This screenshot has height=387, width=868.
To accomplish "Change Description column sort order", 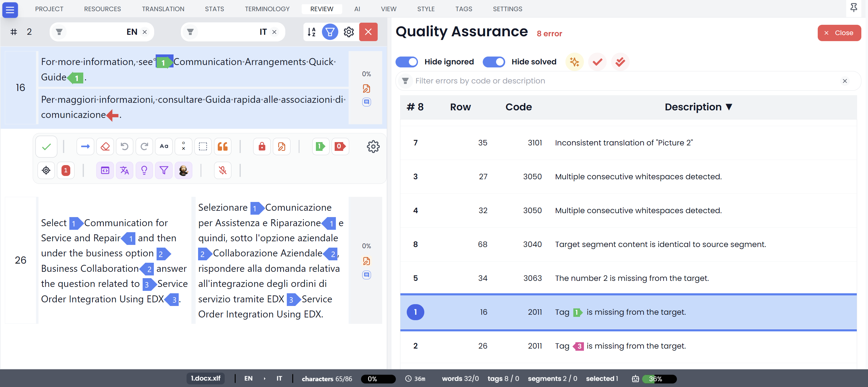I will (729, 107).
